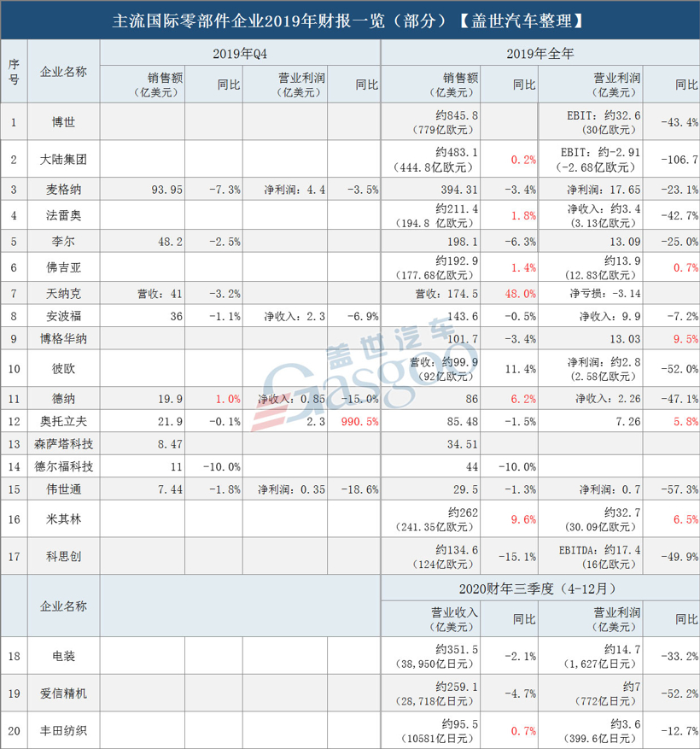Select Delphi Q4 change '-10.0%'
Image resolution: width=700 pixels, height=749 pixels.
coord(222,467)
